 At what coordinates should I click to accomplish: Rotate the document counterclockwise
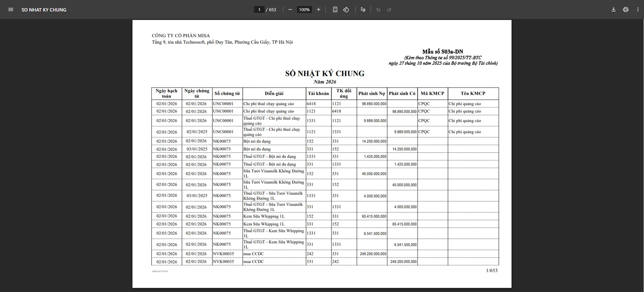346,9
